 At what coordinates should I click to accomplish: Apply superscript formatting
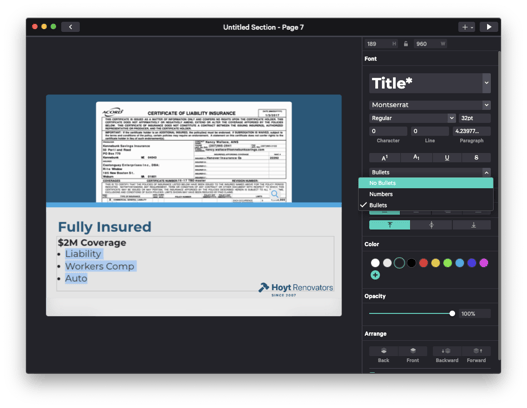click(384, 158)
